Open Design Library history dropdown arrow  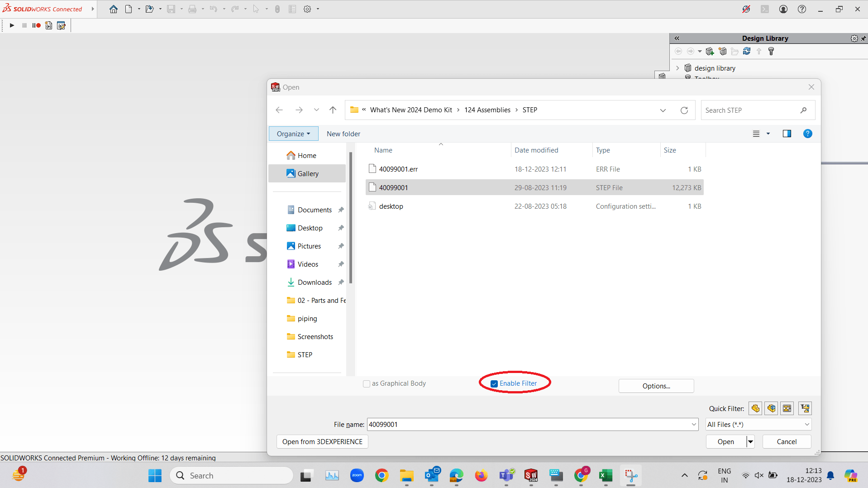(700, 51)
